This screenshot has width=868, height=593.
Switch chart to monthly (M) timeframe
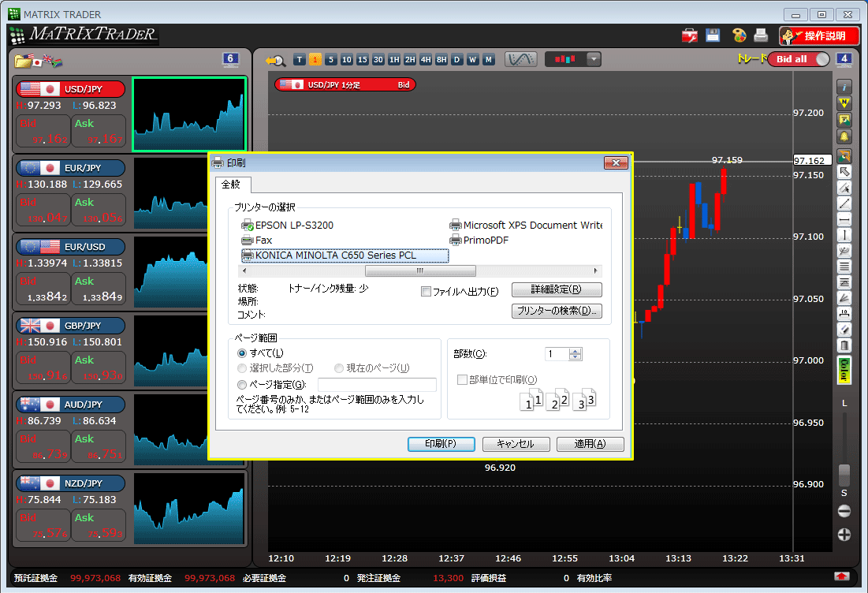pos(488,60)
